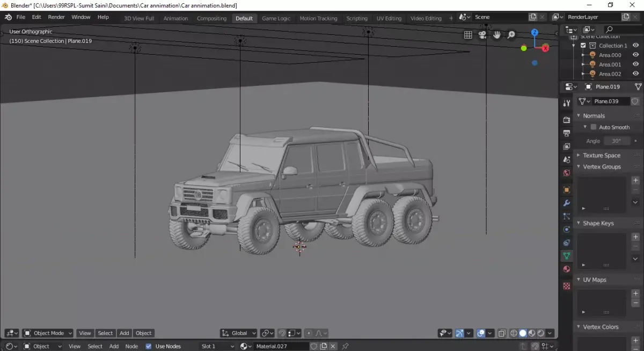The image size is (644, 351).
Task: Hide Area.000 with its eye icon
Action: 635,55
